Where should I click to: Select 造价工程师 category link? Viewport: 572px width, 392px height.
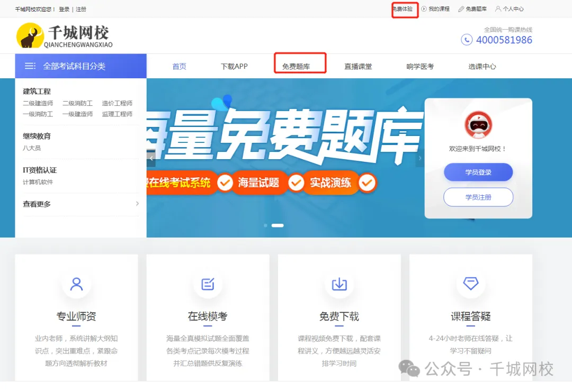[x=117, y=103]
